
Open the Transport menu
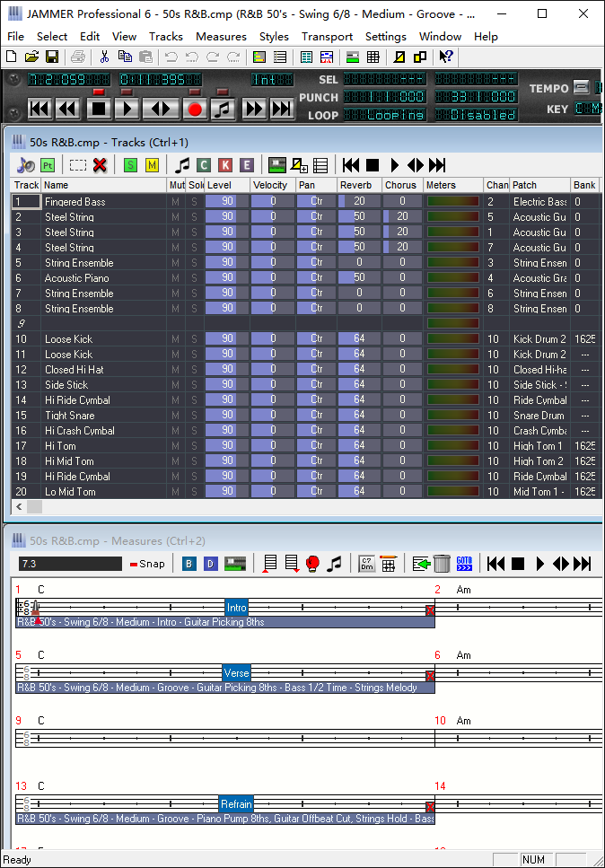click(327, 37)
